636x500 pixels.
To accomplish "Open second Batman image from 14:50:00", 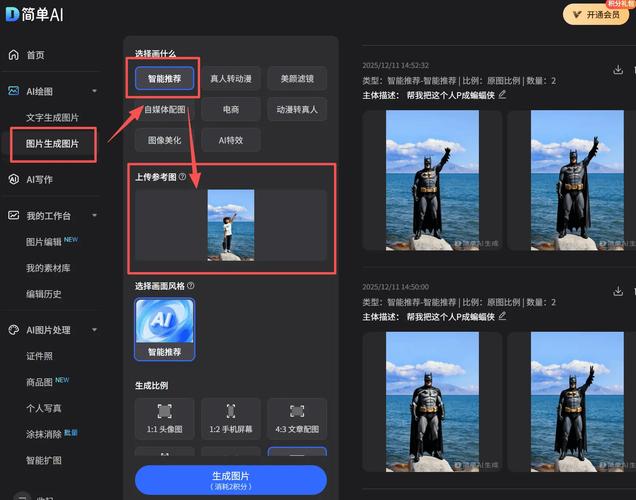I will (x=577, y=402).
